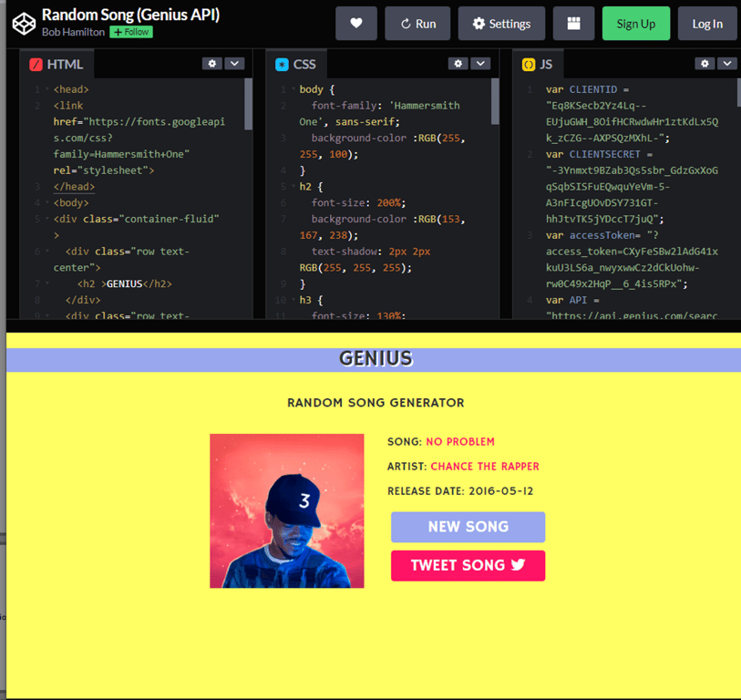Screen dimensions: 741x700
Task: Click the CodePen logo icon
Action: [x=24, y=24]
